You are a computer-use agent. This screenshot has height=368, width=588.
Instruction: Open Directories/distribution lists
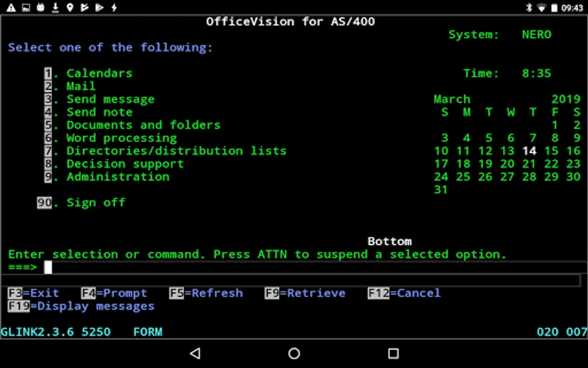coord(165,151)
